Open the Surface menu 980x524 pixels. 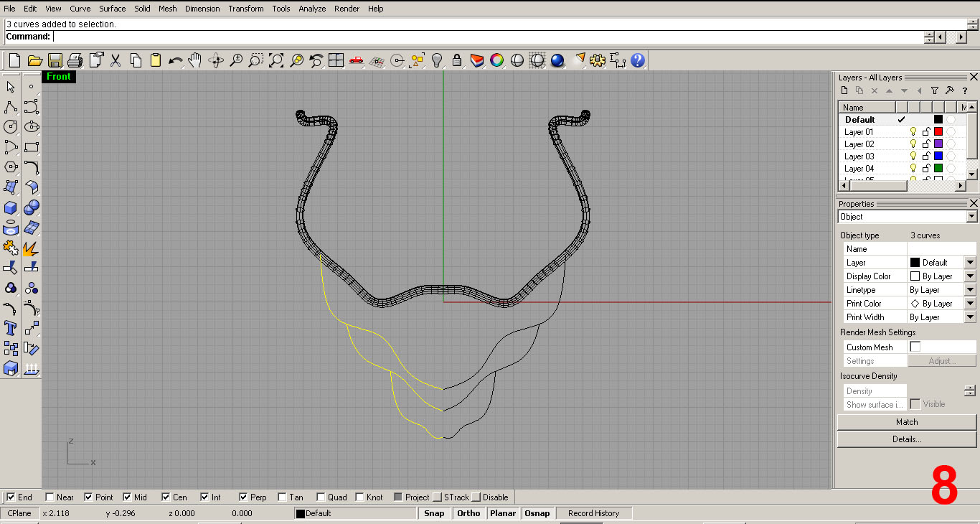point(112,9)
